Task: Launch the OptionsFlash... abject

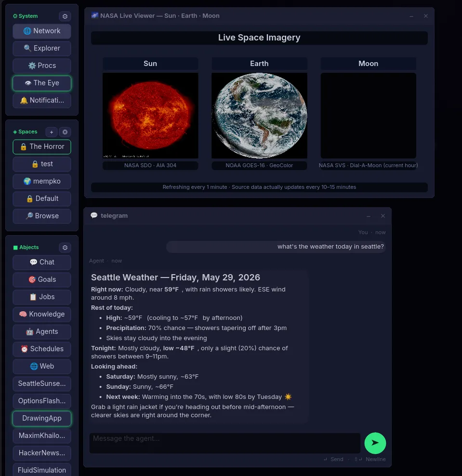Action: (x=42, y=401)
